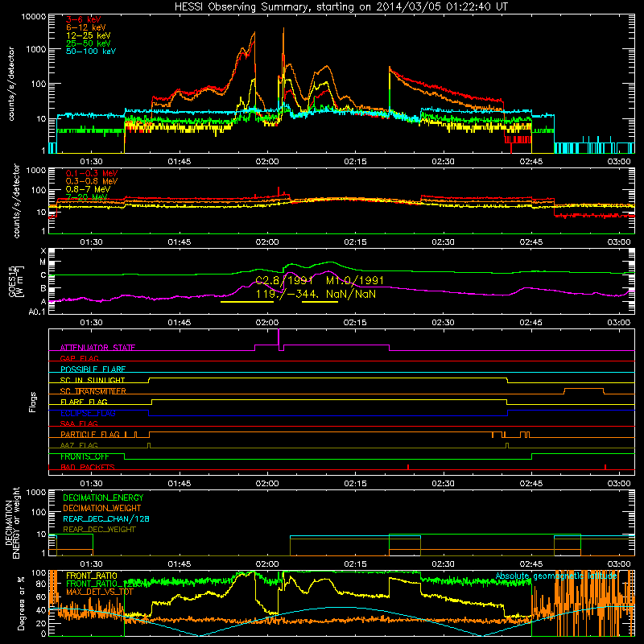Image resolution: width=644 pixels, height=644 pixels.
Task: Select the FRONTS_OFF flag label
Action: (x=85, y=456)
